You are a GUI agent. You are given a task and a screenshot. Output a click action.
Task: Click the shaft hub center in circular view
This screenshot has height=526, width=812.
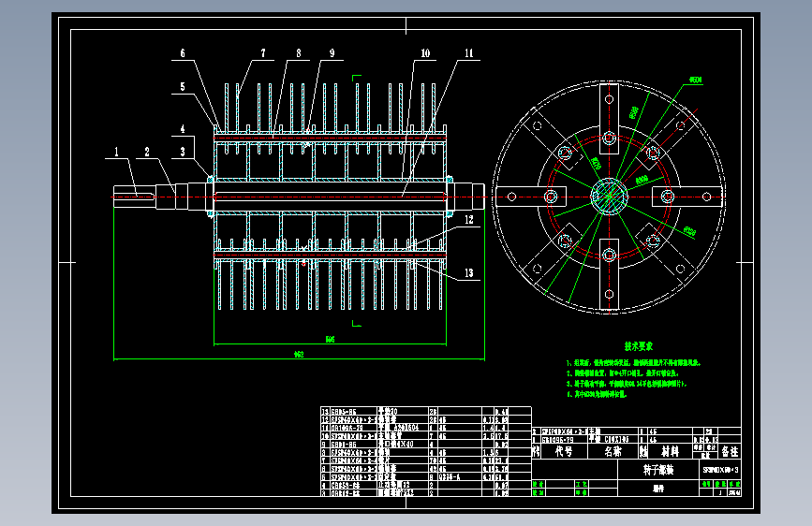click(609, 197)
